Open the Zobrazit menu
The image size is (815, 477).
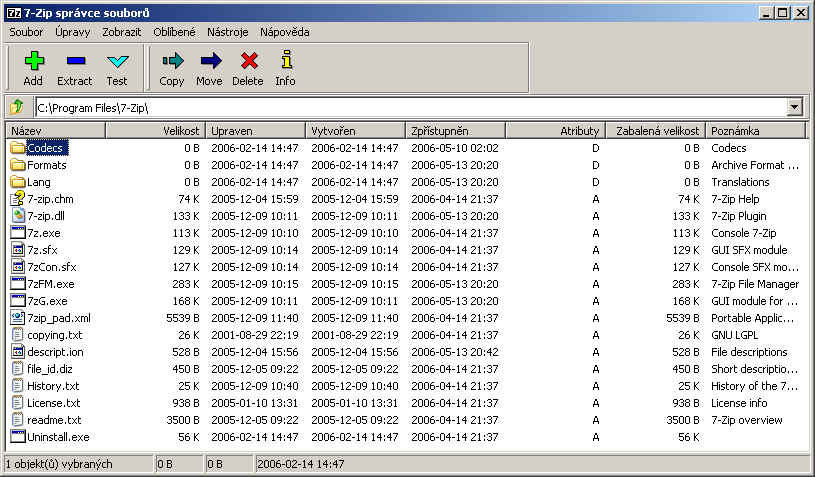coord(122,32)
